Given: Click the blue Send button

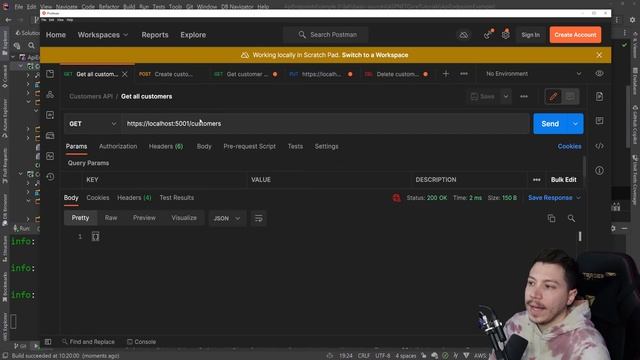Looking at the screenshot, I should [x=550, y=124].
